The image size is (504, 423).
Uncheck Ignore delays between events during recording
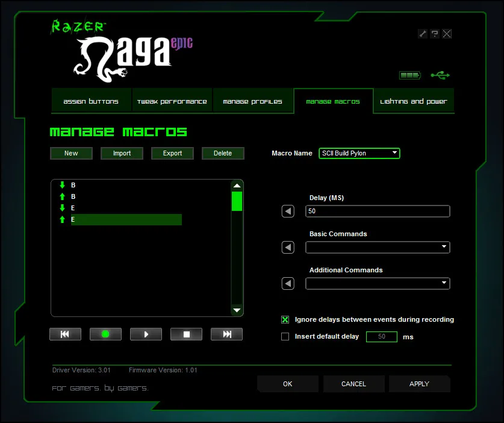[285, 319]
